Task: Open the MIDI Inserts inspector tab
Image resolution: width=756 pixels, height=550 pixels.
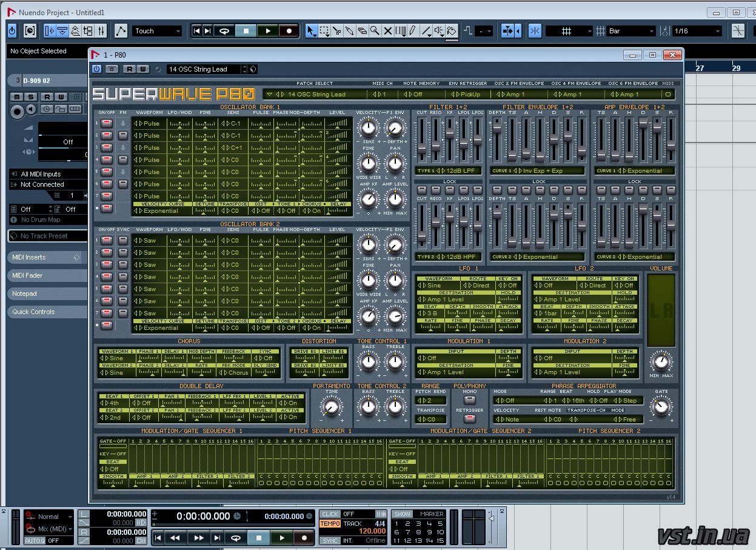Action: tap(46, 257)
